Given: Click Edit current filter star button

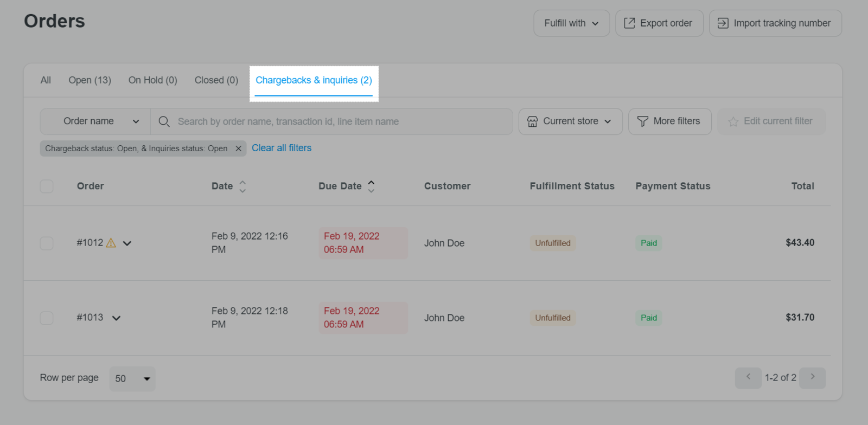Looking at the screenshot, I should (771, 121).
